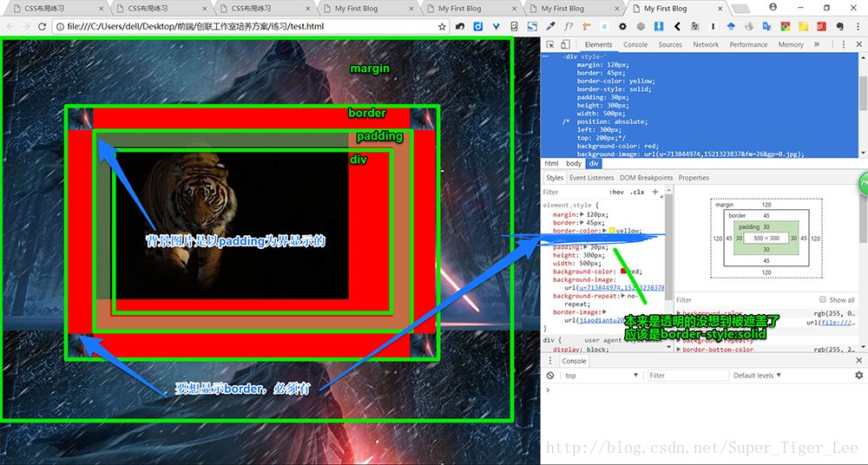Toggle the device toolbar icon in DevTools
Screen dimensions: 868x465
coord(565,45)
